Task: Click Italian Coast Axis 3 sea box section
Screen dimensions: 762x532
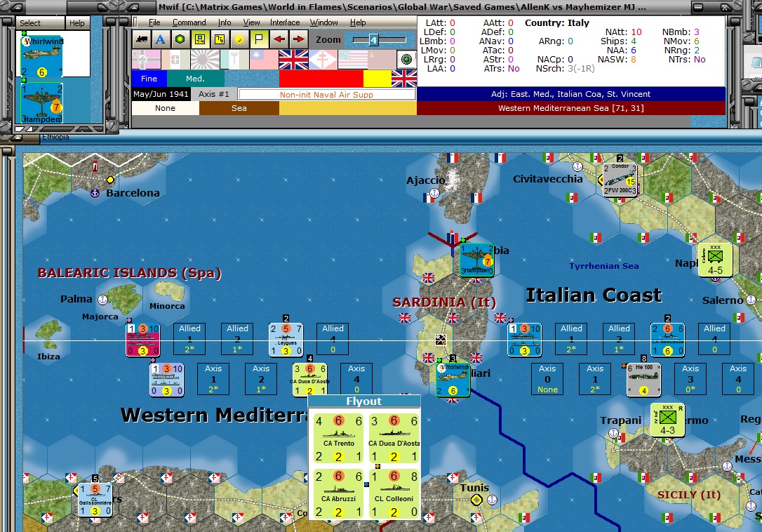Action: pyautogui.click(x=690, y=379)
